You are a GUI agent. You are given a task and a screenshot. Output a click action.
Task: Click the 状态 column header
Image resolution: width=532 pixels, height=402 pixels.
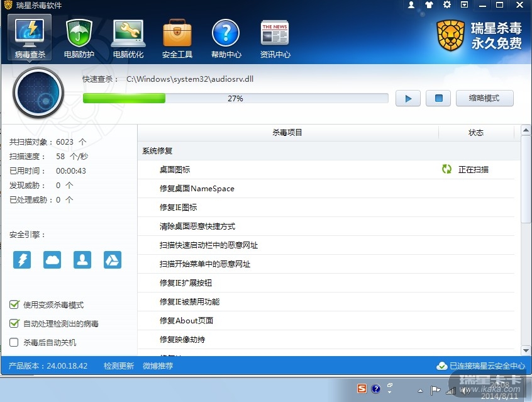[x=476, y=132]
